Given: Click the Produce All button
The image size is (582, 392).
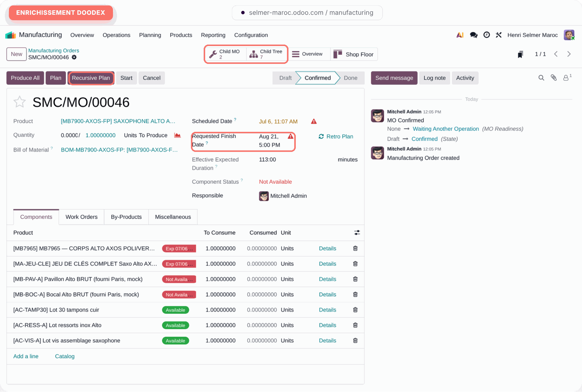Looking at the screenshot, I should [x=25, y=78].
